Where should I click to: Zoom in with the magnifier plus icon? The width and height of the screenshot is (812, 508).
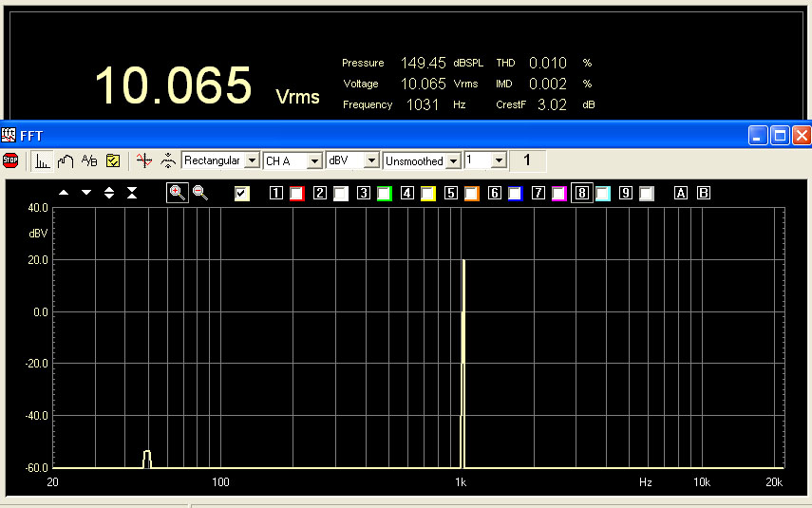[177, 193]
